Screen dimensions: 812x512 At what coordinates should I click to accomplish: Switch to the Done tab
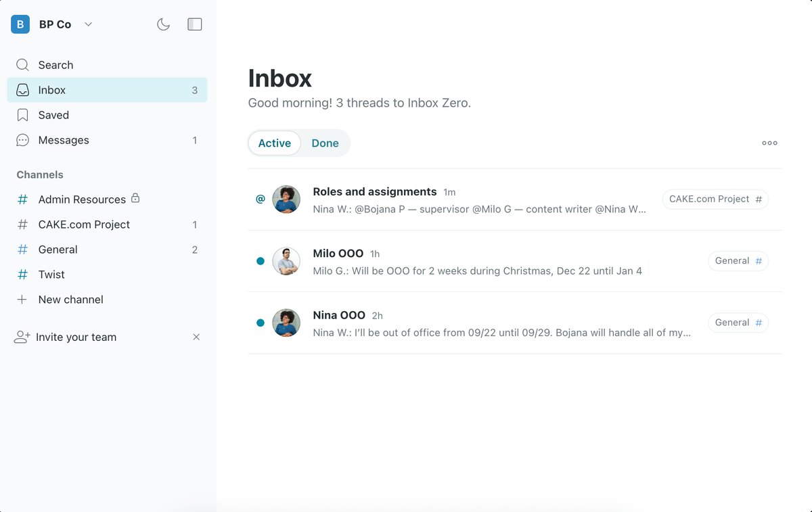tap(325, 143)
